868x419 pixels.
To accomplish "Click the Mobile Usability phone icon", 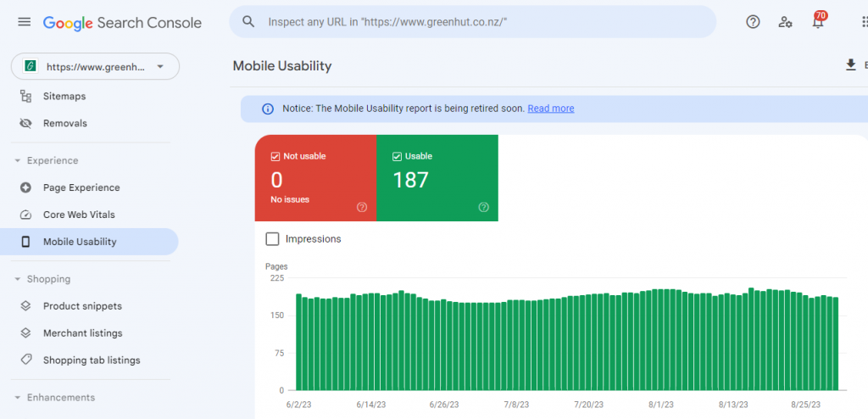I will click(x=25, y=242).
